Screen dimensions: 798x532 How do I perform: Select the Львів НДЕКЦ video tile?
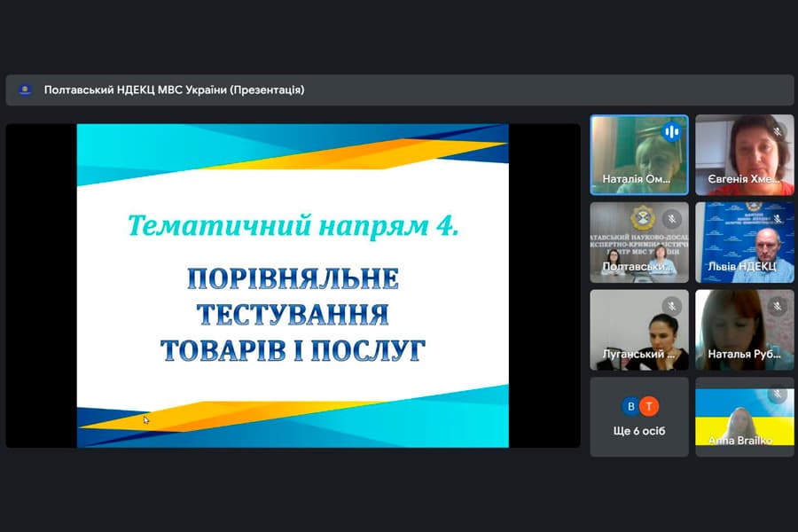(745, 242)
